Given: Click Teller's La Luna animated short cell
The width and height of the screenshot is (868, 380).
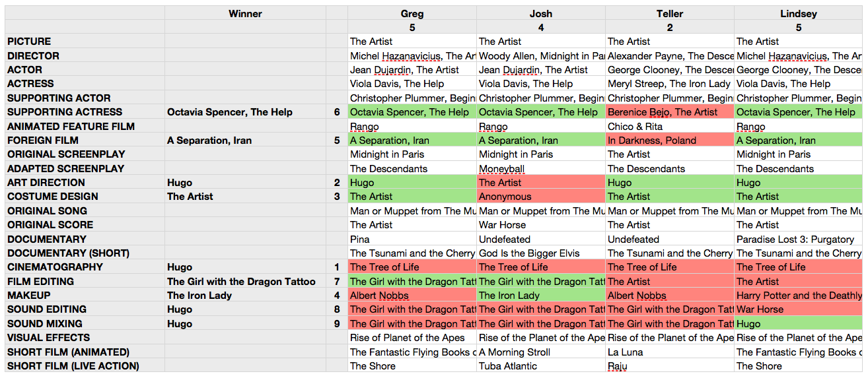Looking at the screenshot, I should (x=670, y=352).
